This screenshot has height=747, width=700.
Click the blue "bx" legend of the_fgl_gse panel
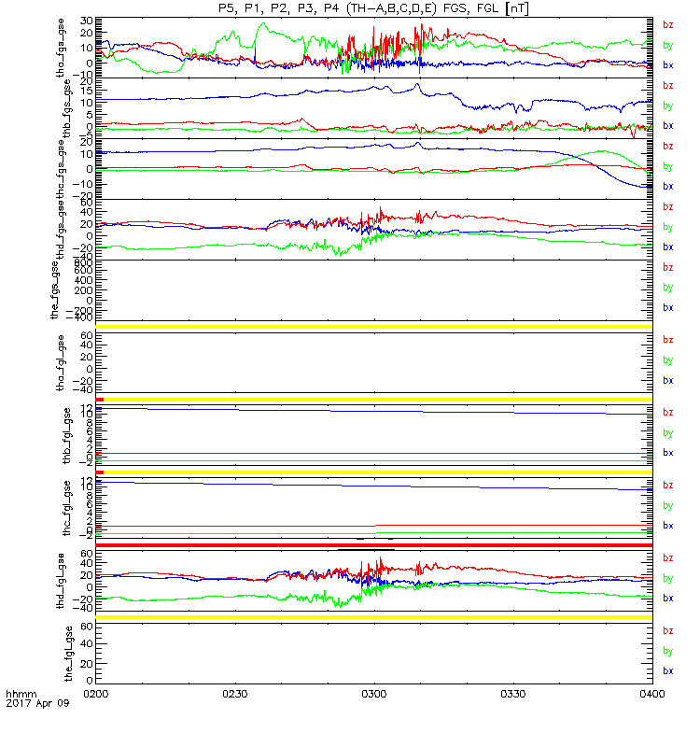click(668, 670)
